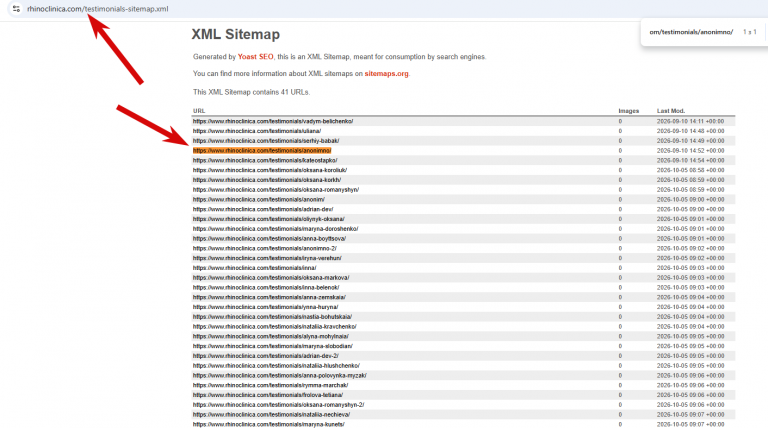Open the nastia-bohutskaia testimonial URL
768x428 pixels.
(x=272, y=317)
